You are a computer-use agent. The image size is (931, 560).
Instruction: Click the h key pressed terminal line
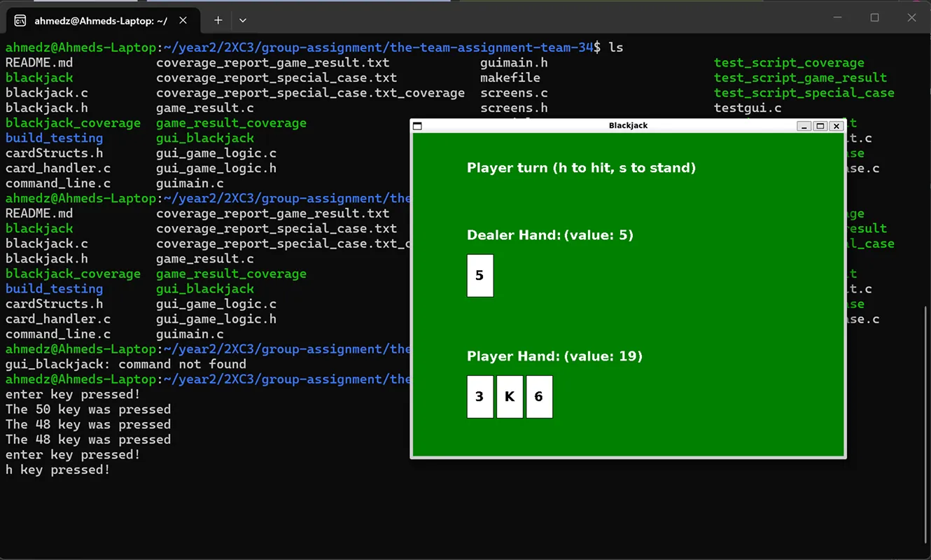click(x=55, y=469)
